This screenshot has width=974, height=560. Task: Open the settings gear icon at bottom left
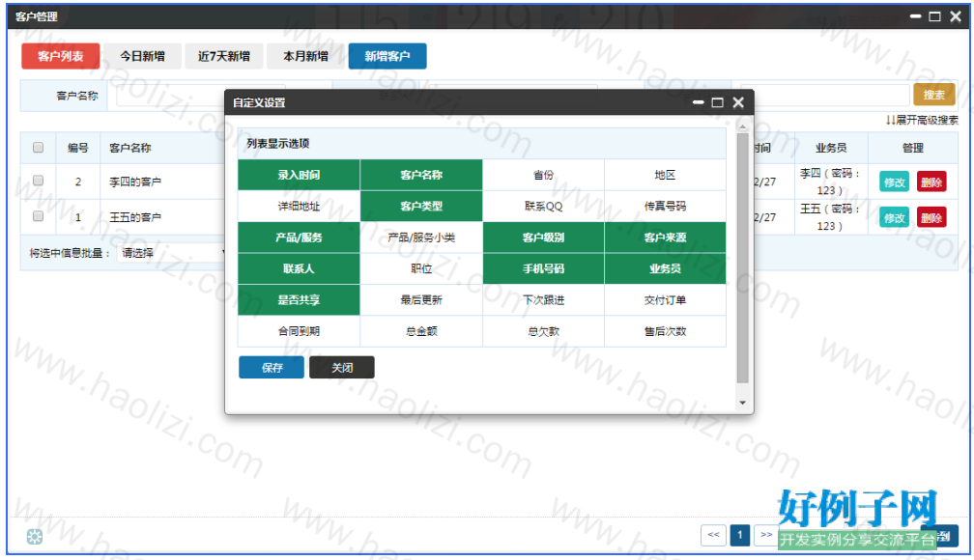35,537
